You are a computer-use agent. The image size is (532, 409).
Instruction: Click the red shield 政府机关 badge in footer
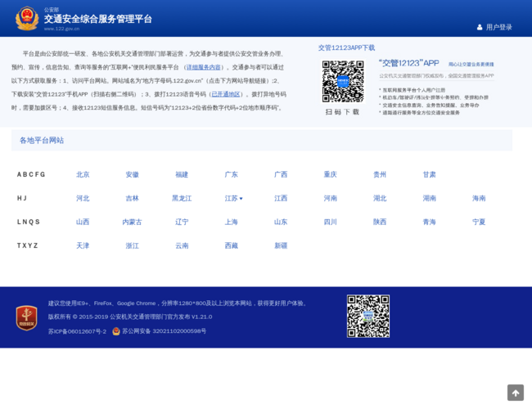point(27,317)
